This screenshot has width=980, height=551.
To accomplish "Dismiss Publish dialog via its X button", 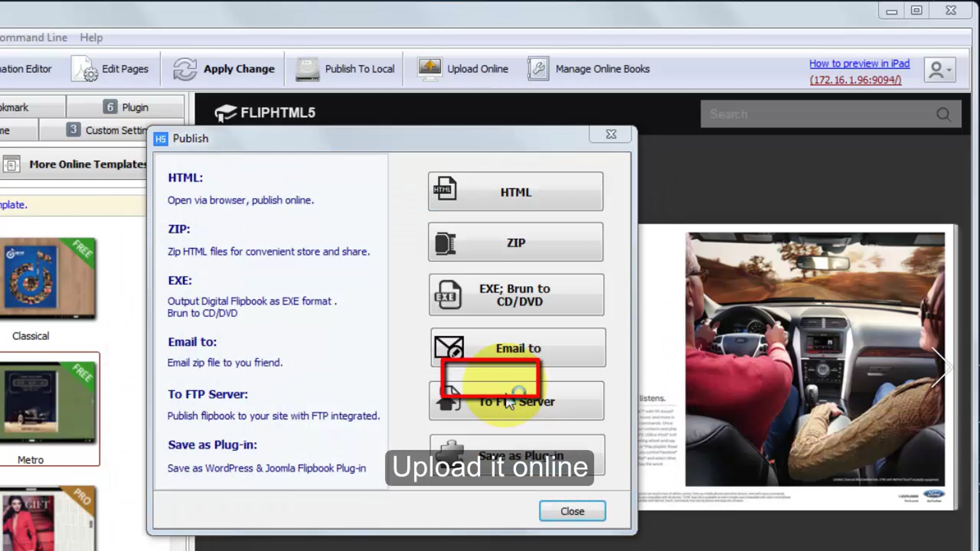I will tap(611, 134).
